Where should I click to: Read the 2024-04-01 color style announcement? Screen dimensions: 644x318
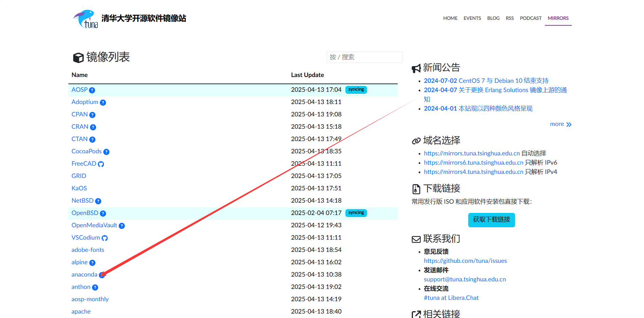tap(478, 109)
